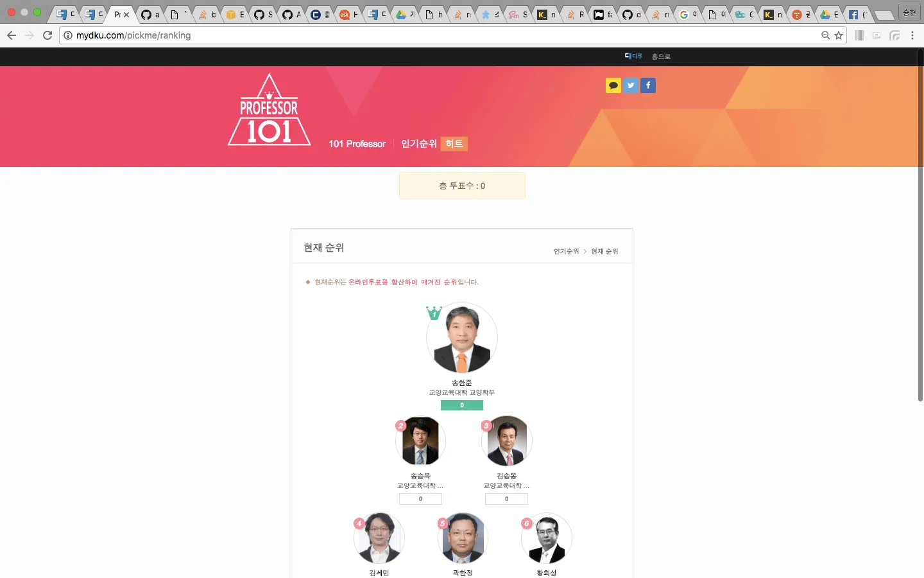Select the first-ranked professor 송한준 photo
The width and height of the screenshot is (924, 578).
point(462,338)
